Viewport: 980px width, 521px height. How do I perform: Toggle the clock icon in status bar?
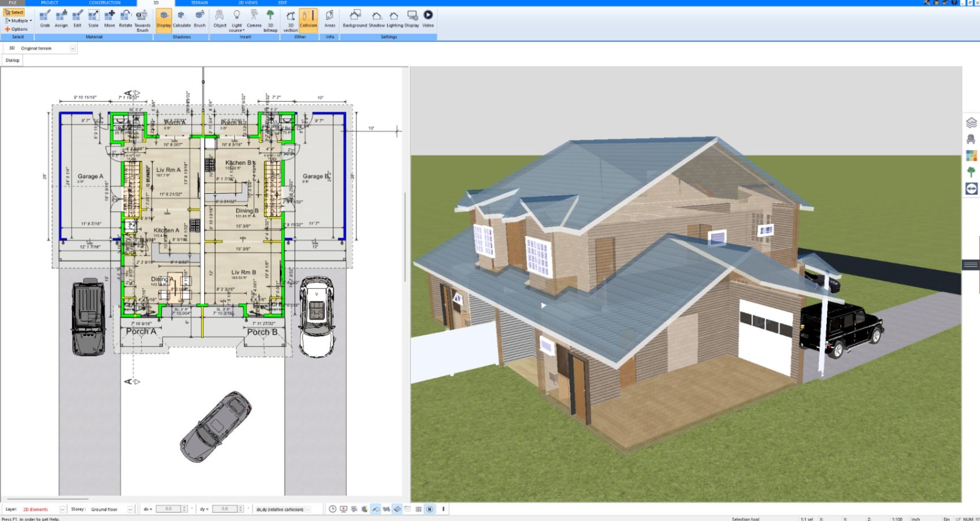(x=333, y=509)
